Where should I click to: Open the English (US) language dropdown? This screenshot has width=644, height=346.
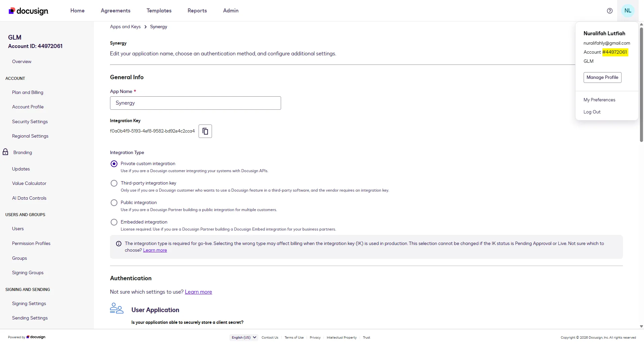[x=244, y=337]
